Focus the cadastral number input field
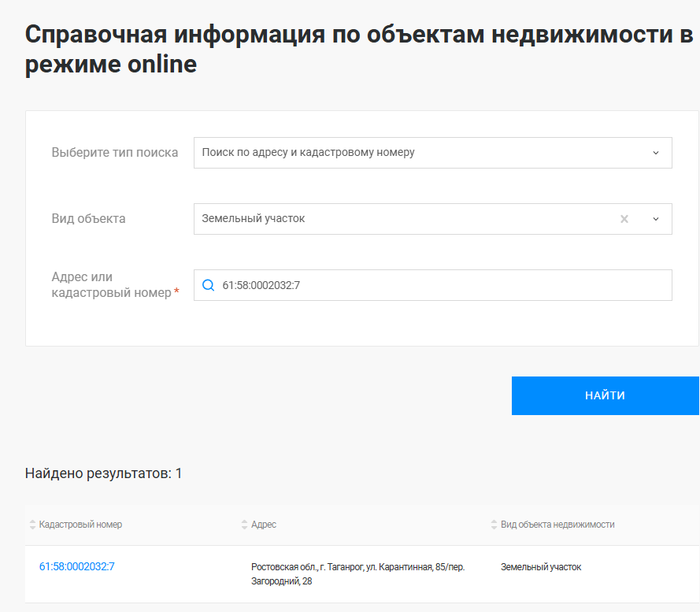This screenshot has height=612, width=700. coord(432,285)
